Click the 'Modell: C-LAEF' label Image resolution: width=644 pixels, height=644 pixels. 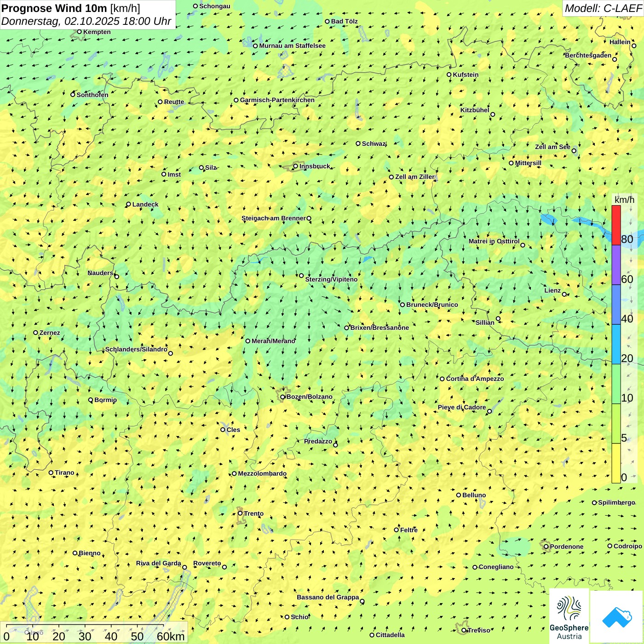[603, 8]
